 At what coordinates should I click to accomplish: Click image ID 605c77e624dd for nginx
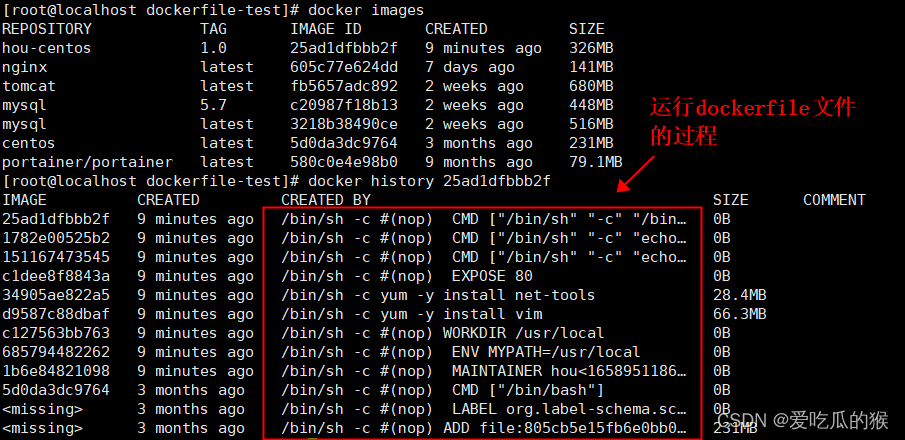coord(344,67)
